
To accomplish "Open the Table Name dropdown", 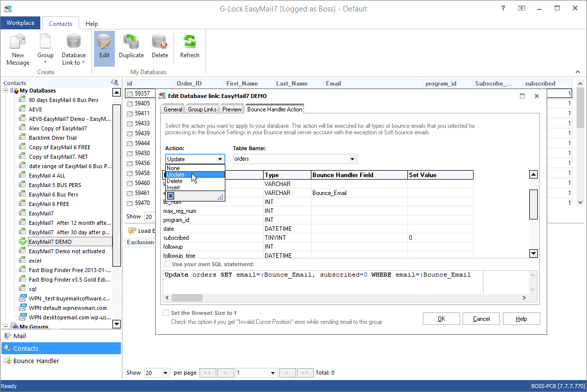I will click(353, 159).
